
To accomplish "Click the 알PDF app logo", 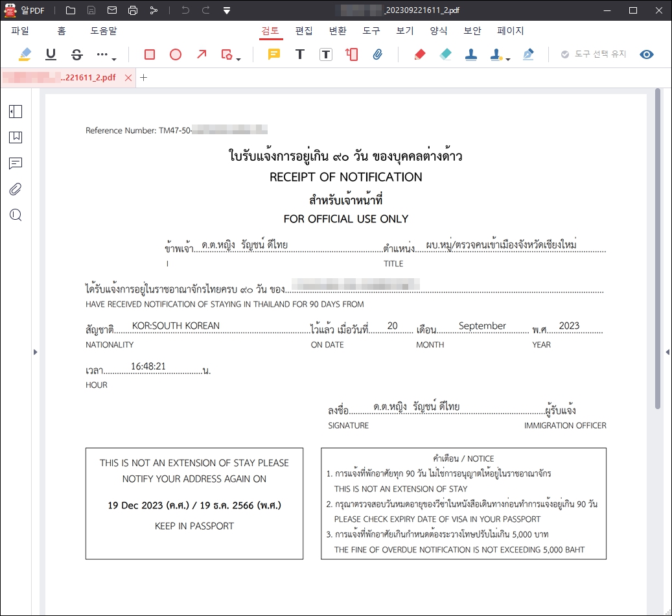I will [x=10, y=10].
